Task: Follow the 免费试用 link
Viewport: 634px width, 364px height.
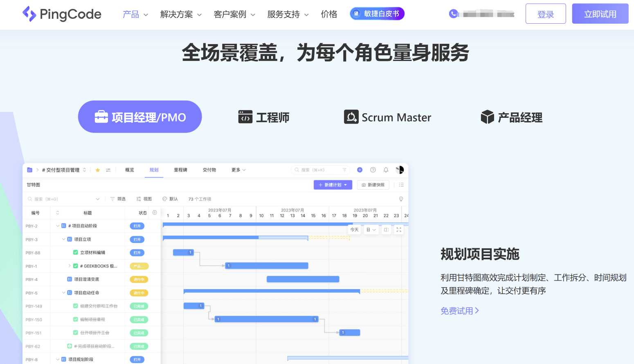Action: coord(460,311)
